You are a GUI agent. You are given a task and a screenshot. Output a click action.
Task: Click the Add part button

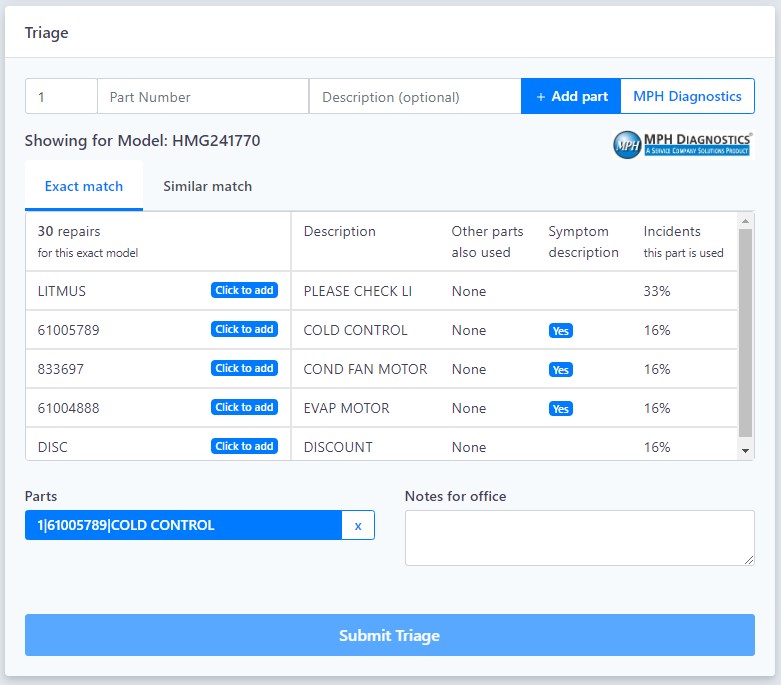pos(571,96)
